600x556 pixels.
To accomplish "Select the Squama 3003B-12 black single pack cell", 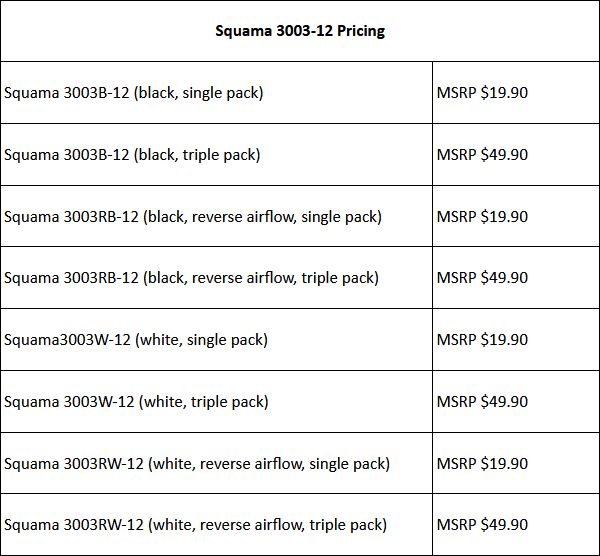I will (217, 93).
